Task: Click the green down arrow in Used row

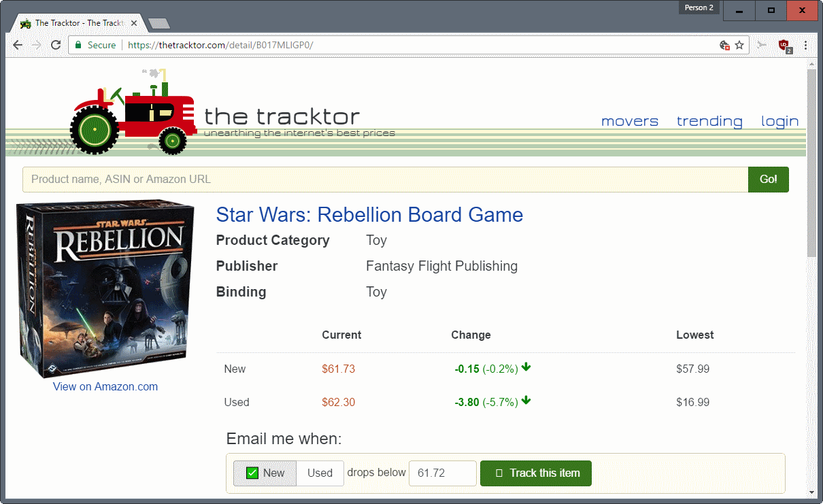Action: tap(526, 401)
